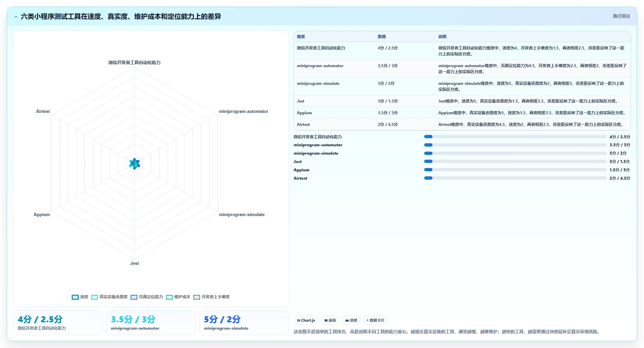
Task: Click the Airtest progress bar
Action: pyautogui.click(x=515, y=178)
